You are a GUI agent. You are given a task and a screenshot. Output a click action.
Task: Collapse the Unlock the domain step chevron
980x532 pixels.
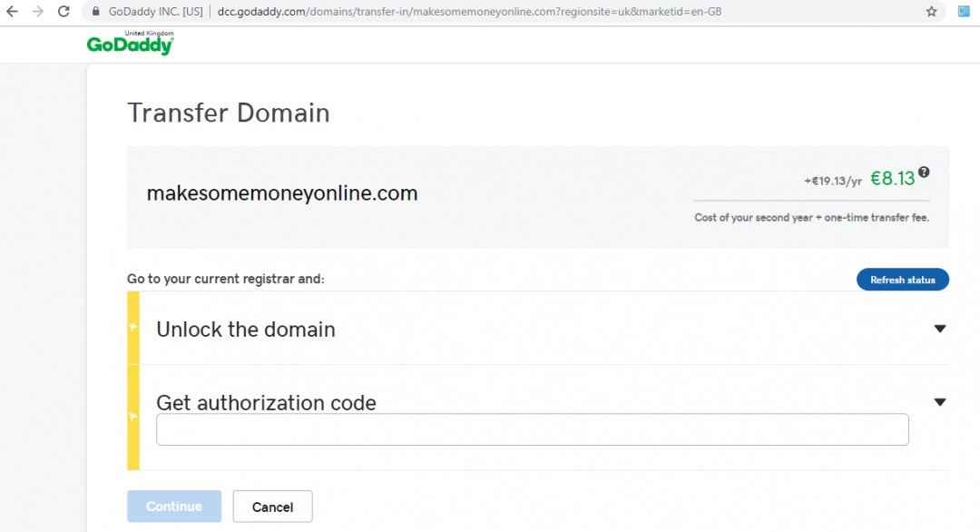click(940, 329)
